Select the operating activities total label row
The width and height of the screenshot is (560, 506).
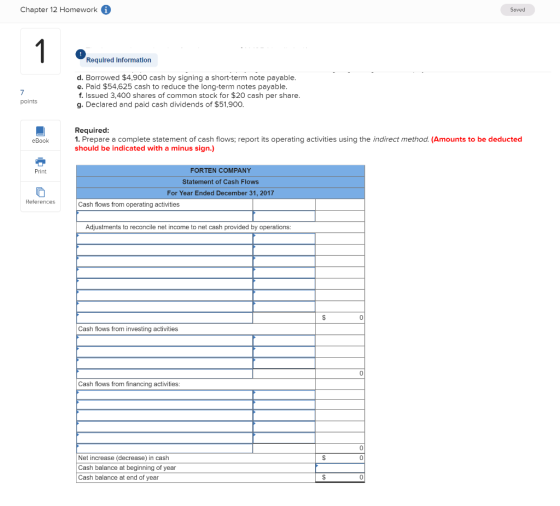click(x=164, y=318)
